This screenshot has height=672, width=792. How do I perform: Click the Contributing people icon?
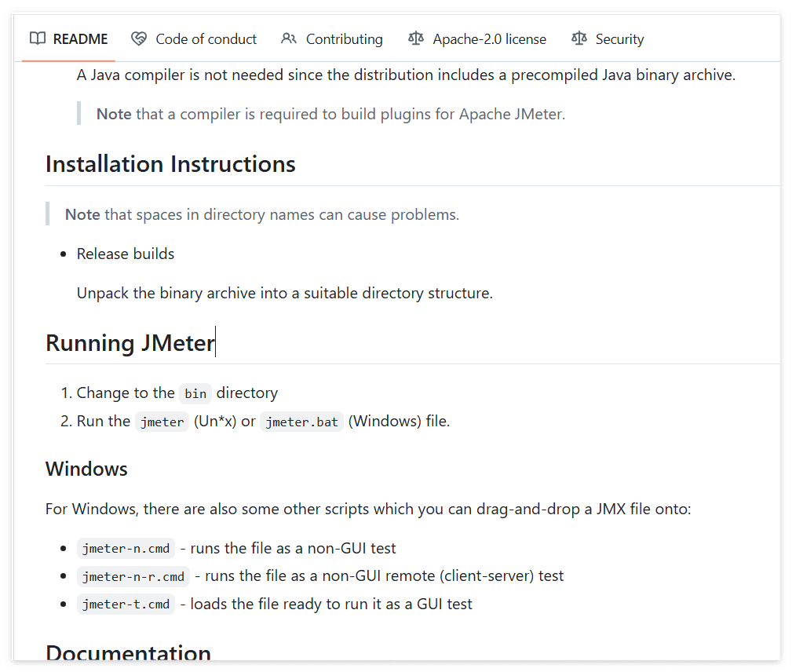289,38
